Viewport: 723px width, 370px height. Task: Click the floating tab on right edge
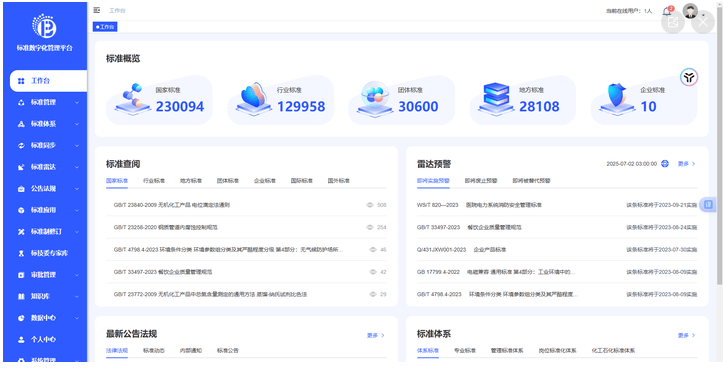click(x=708, y=204)
